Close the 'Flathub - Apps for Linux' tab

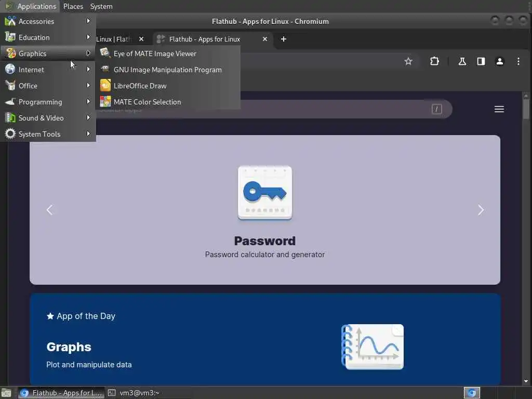[265, 39]
